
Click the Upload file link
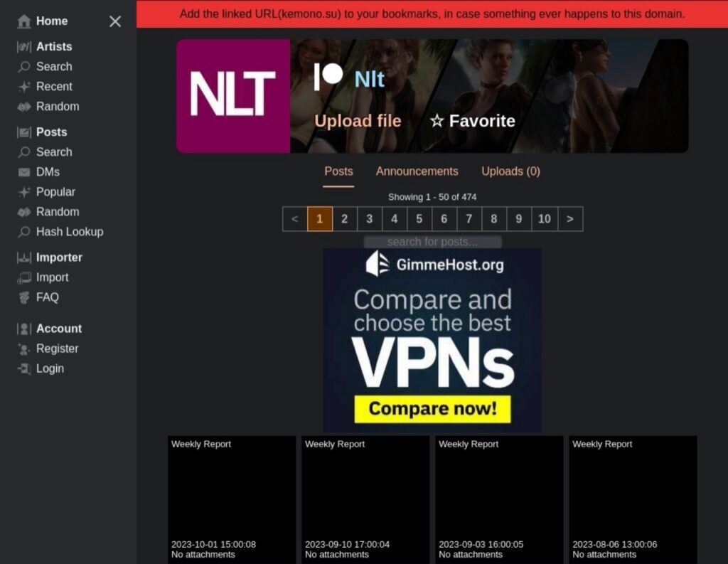(x=358, y=121)
